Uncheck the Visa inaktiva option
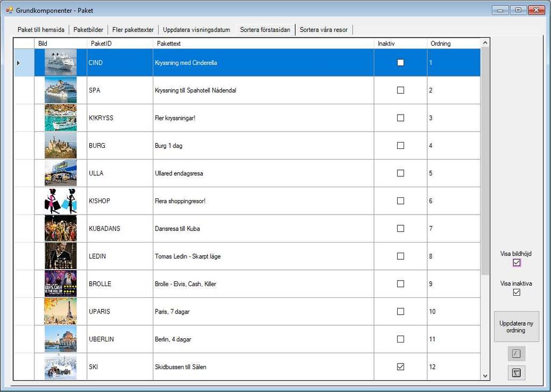Screen dimensions: 551x392 pos(516,292)
